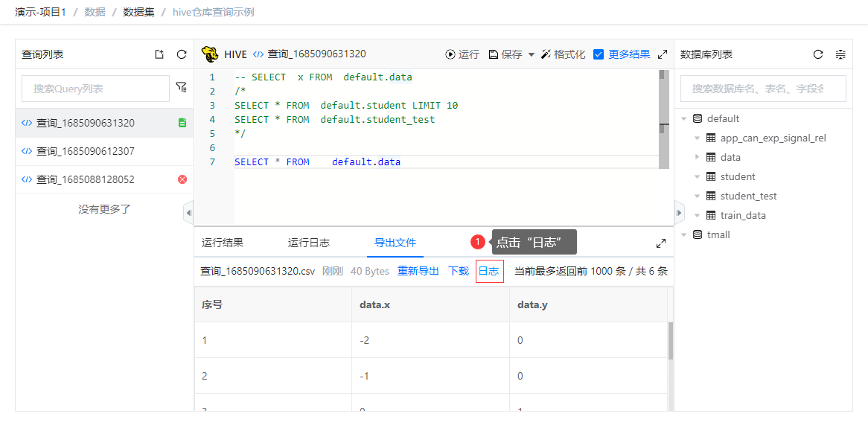Click red error icon on 查询_1685088128052

tap(182, 179)
